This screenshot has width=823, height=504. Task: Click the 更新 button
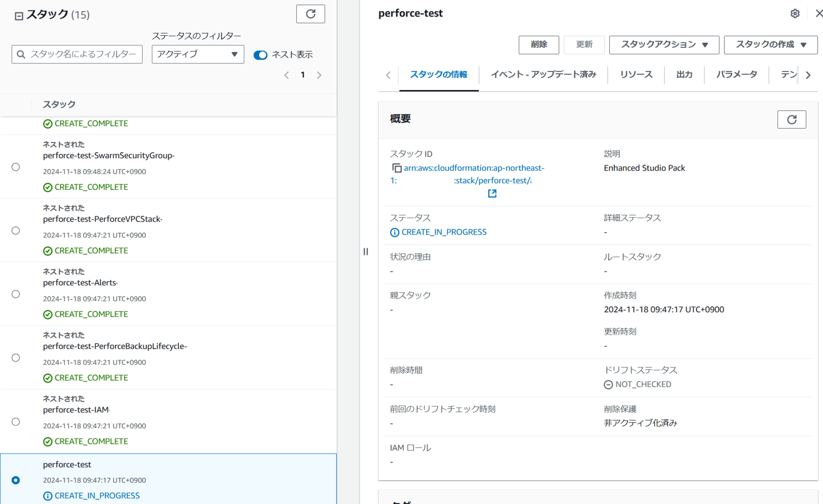[x=584, y=44]
